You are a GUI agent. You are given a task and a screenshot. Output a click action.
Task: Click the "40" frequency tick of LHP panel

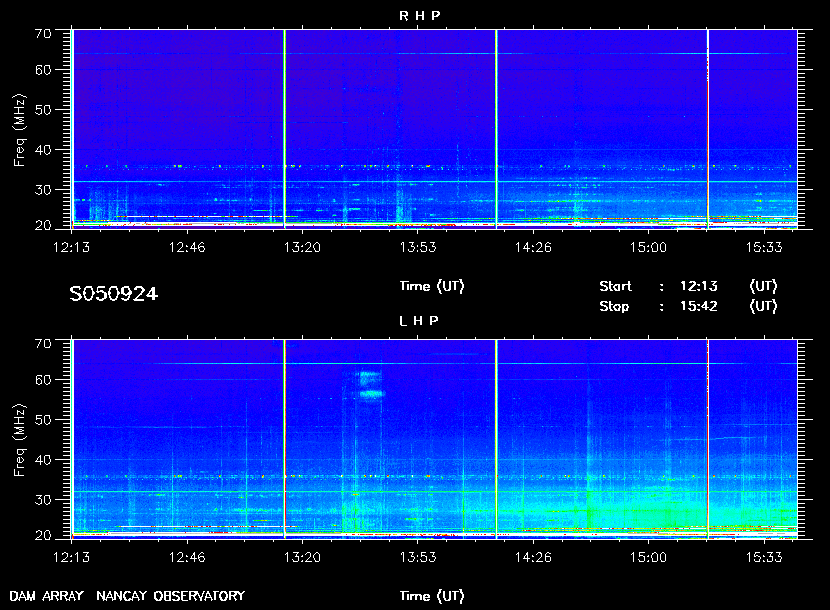coord(43,460)
